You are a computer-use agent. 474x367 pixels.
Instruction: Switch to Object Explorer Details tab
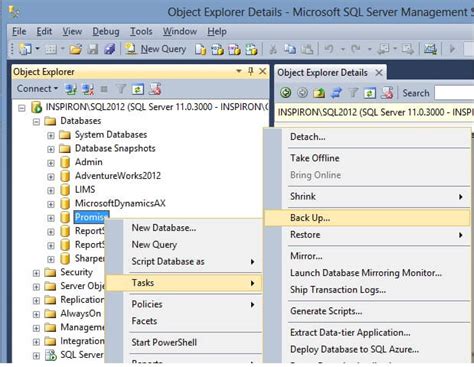tap(322, 73)
